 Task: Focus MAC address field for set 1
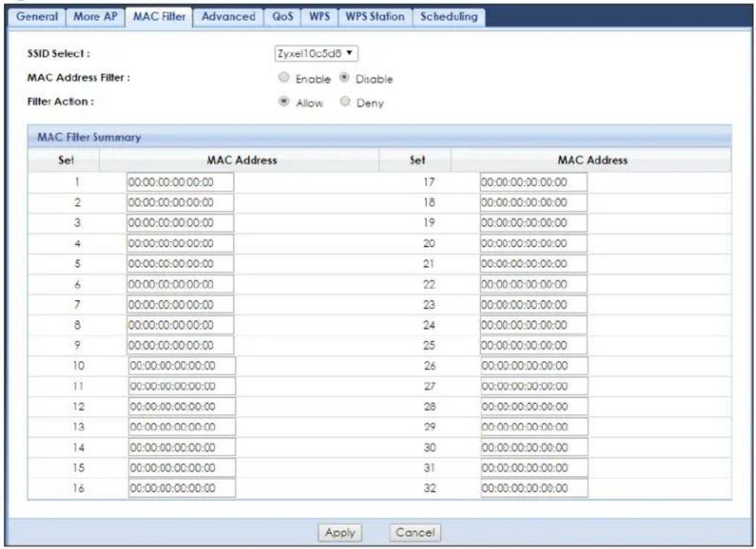[x=180, y=182]
